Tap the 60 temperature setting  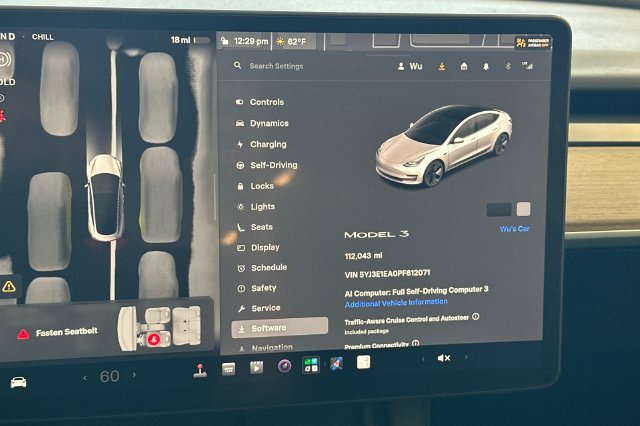pyautogui.click(x=109, y=376)
